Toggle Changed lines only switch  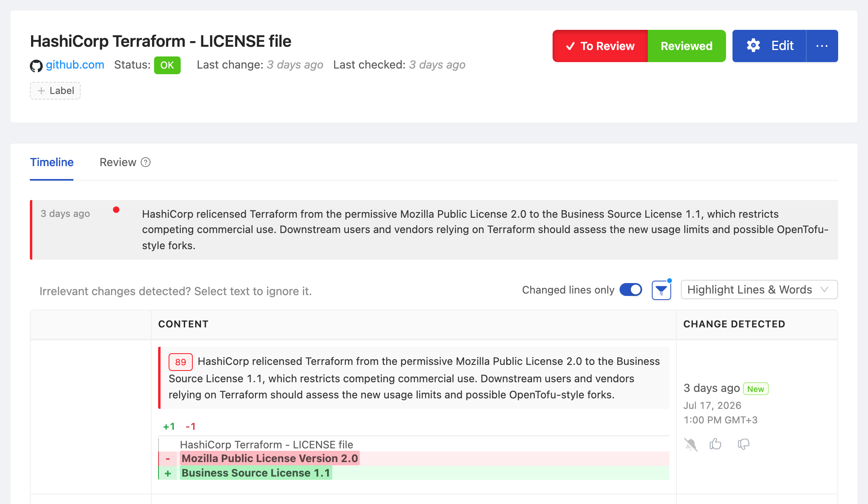(x=631, y=289)
